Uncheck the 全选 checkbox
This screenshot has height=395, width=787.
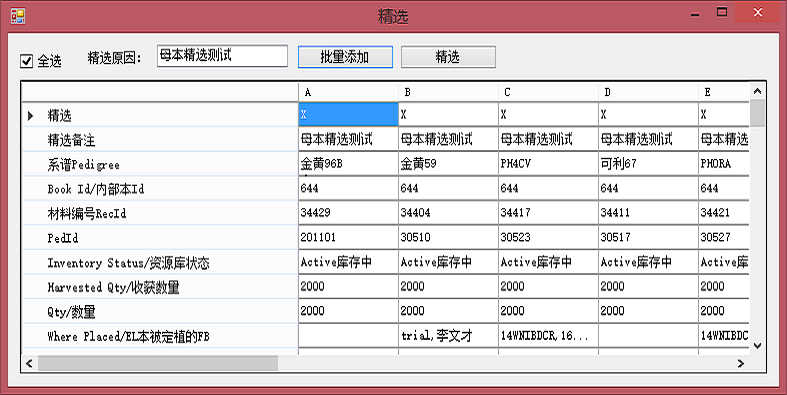click(26, 61)
